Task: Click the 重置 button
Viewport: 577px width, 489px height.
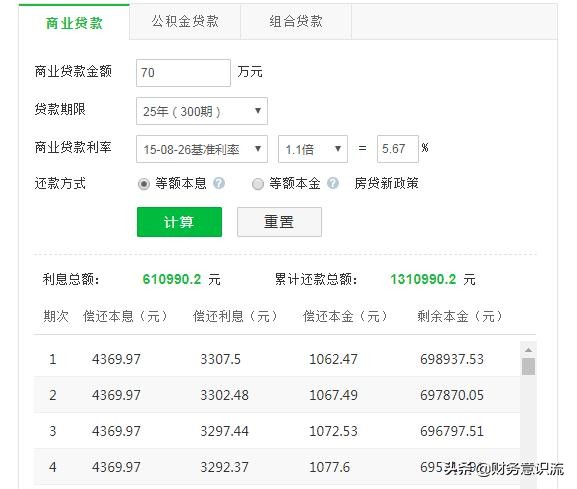Action: [279, 222]
